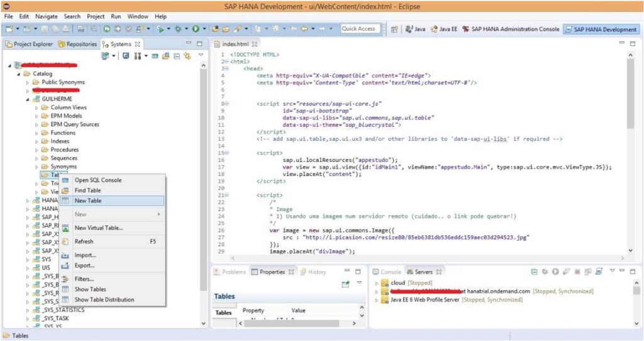Click Show Table Distribution menu entry
Image resolution: width=644 pixels, height=341 pixels.
[104, 300]
